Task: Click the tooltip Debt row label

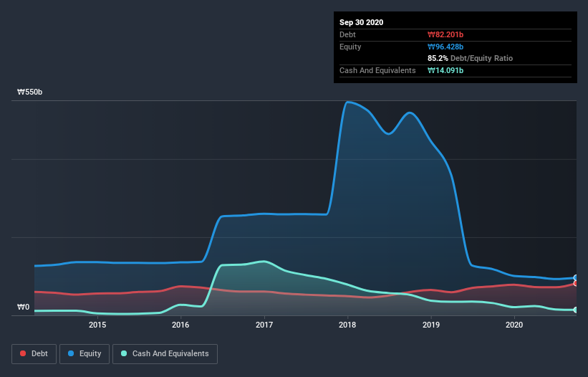Action: [347, 35]
